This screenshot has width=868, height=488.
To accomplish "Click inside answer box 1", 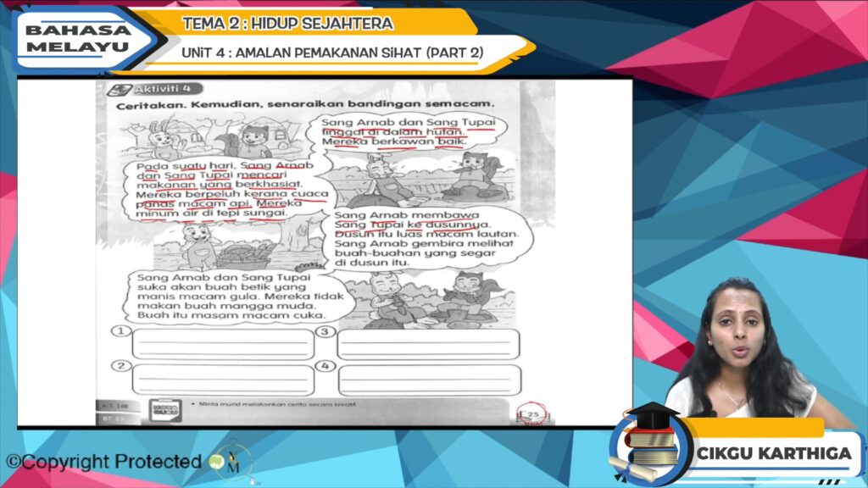I will click(222, 345).
